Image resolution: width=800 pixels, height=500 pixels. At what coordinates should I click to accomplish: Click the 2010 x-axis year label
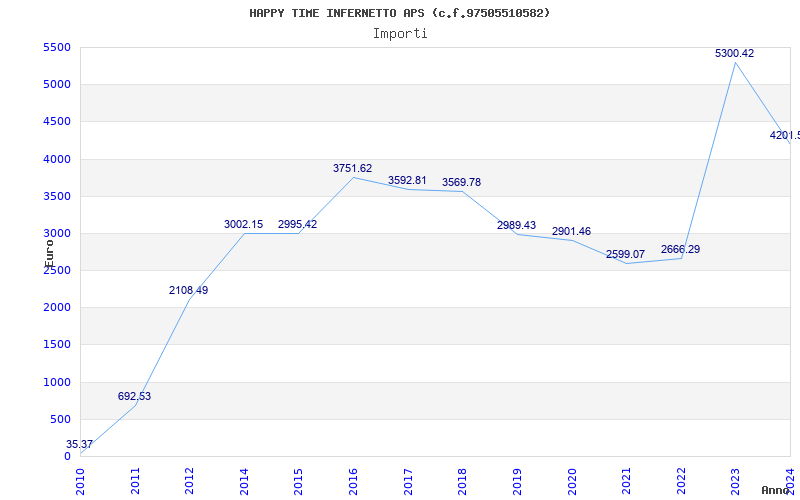(x=80, y=481)
